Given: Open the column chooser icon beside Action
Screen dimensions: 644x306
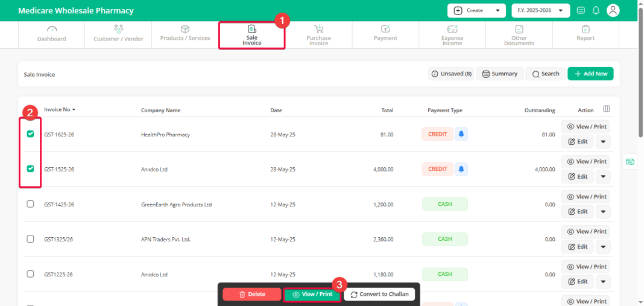Looking at the screenshot, I should [606, 109].
